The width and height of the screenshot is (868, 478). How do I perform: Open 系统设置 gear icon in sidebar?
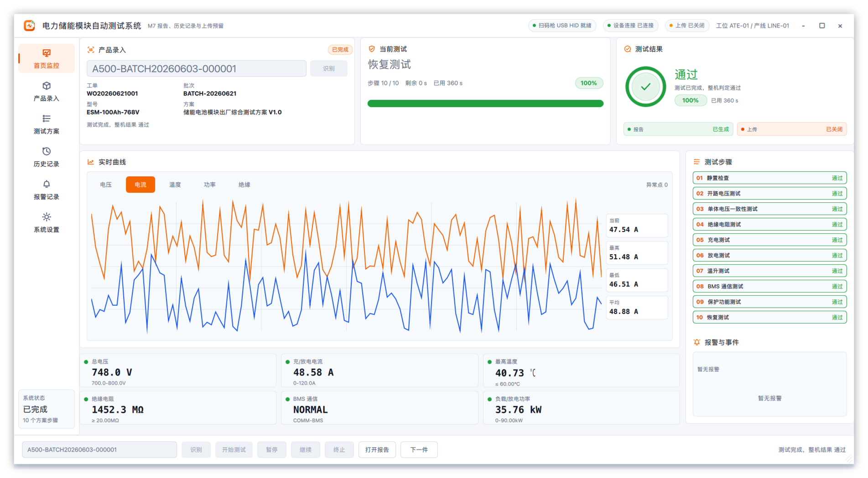47,217
